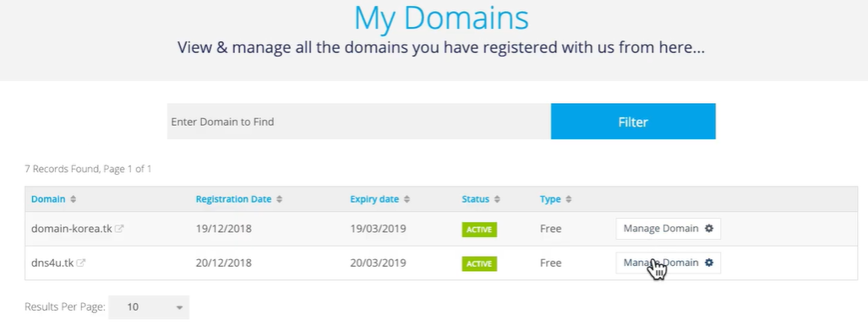Image resolution: width=868 pixels, height=325 pixels.
Task: Click ACTIVE status badge for dns4u.tk
Action: (479, 263)
